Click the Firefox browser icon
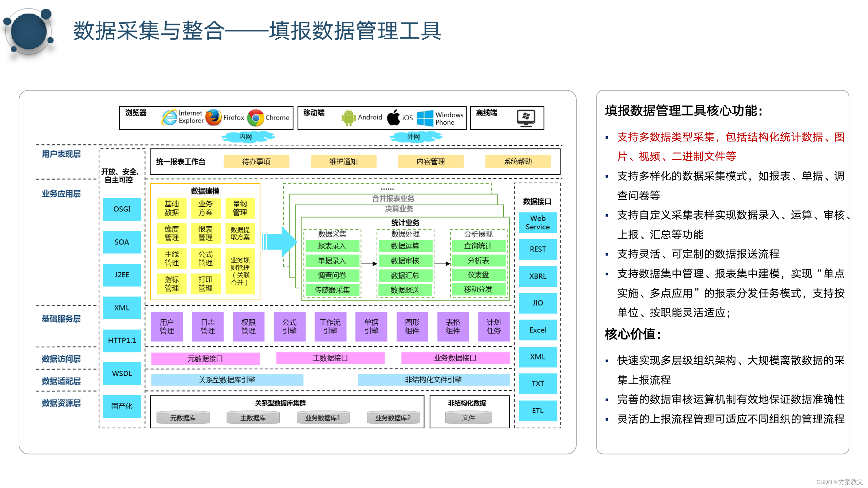The width and height of the screenshot is (868, 488). pos(214,117)
